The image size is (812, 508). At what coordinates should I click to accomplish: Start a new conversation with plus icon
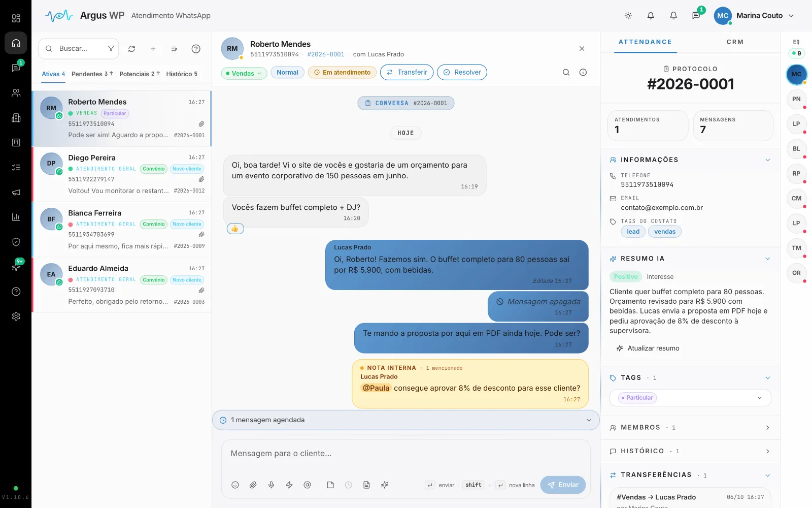pos(153,49)
